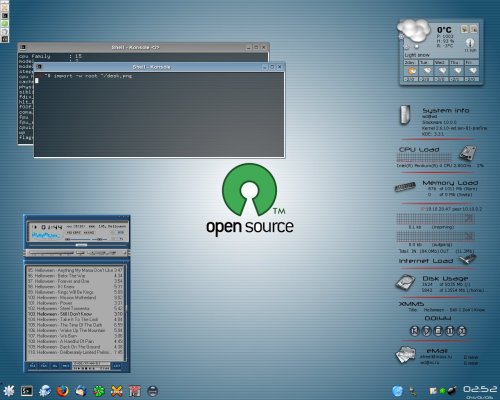This screenshot has height=400, width=500.
Task: Select the Wed forecast day in weather widget
Action: pyautogui.click(x=441, y=71)
